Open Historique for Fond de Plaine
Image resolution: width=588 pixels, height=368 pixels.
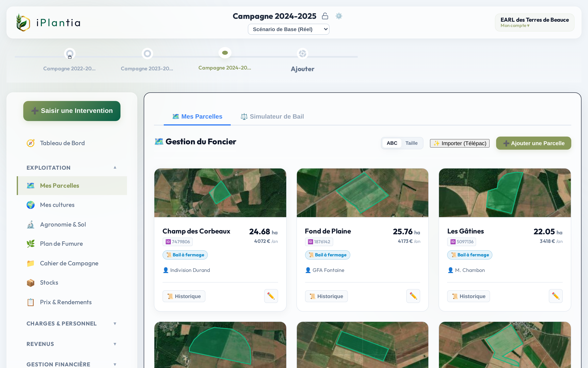pyautogui.click(x=326, y=296)
